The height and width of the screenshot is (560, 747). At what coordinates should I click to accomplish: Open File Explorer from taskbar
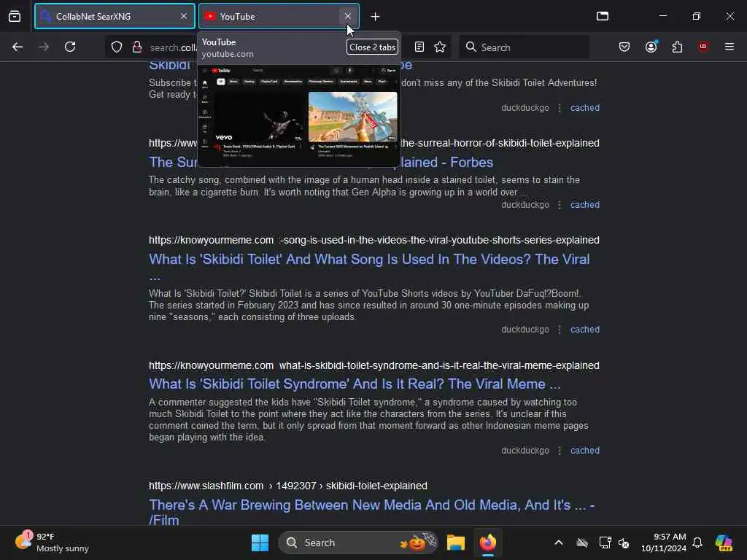[x=456, y=542]
